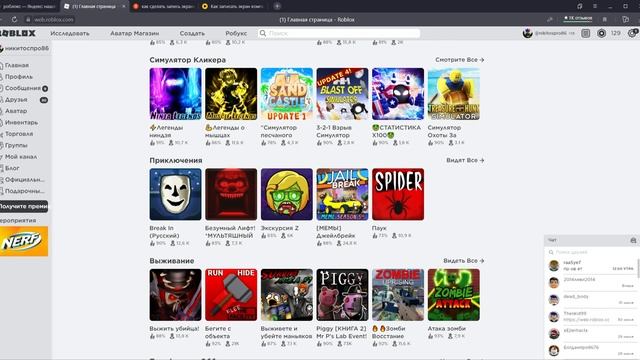Open Группы in the sidebar
The width and height of the screenshot is (640, 360).
point(16,145)
